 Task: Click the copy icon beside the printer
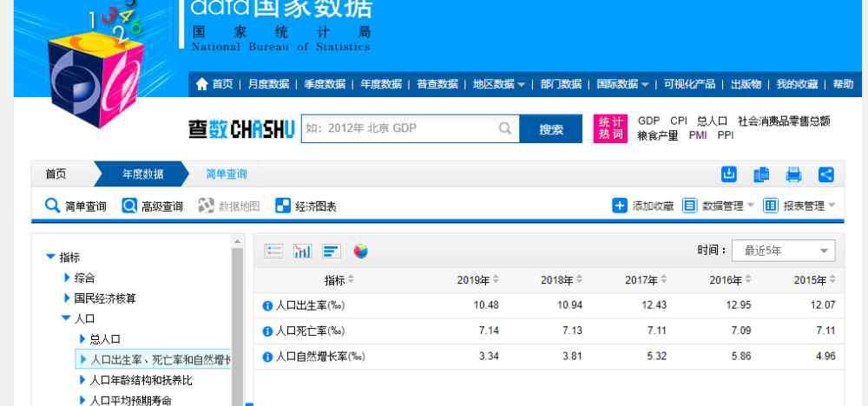pos(761,174)
